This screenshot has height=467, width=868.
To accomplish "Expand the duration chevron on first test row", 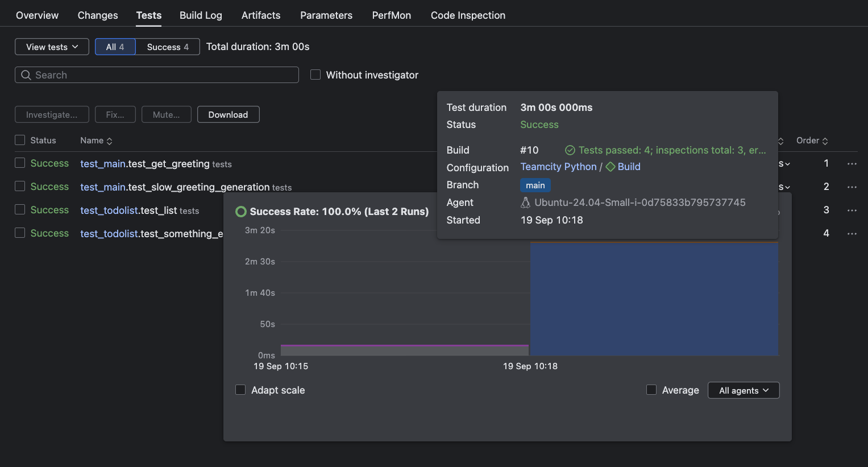I will click(x=787, y=164).
